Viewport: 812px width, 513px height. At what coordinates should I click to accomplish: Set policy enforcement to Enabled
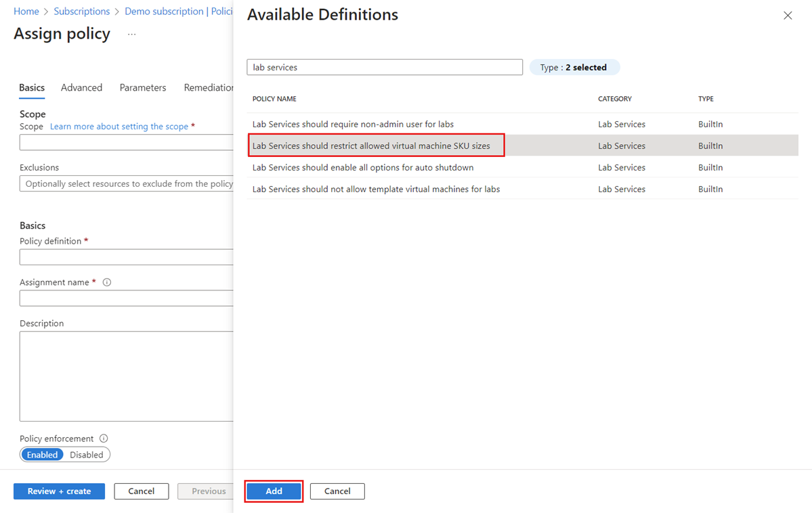(x=43, y=455)
